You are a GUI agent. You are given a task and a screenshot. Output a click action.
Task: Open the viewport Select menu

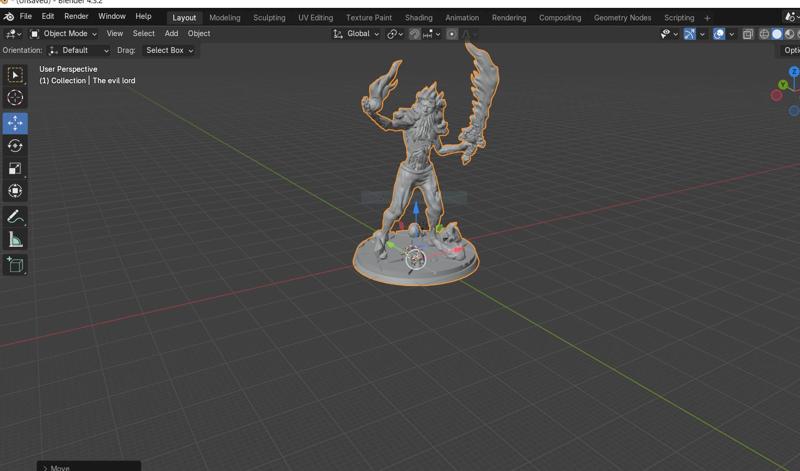pyautogui.click(x=143, y=34)
